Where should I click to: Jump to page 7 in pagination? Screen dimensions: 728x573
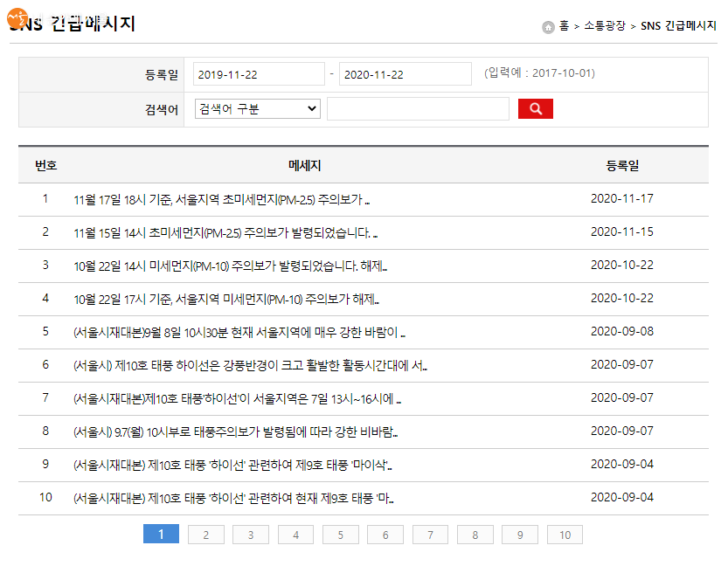coord(430,535)
